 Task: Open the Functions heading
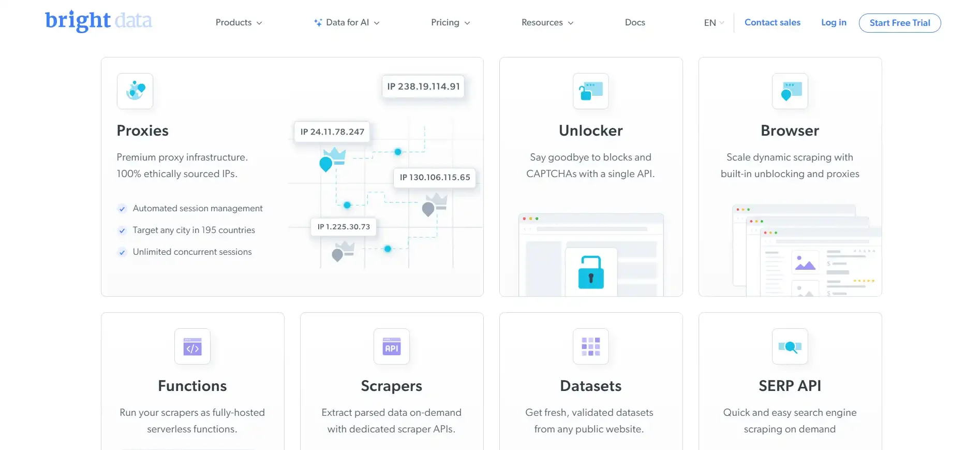(192, 386)
